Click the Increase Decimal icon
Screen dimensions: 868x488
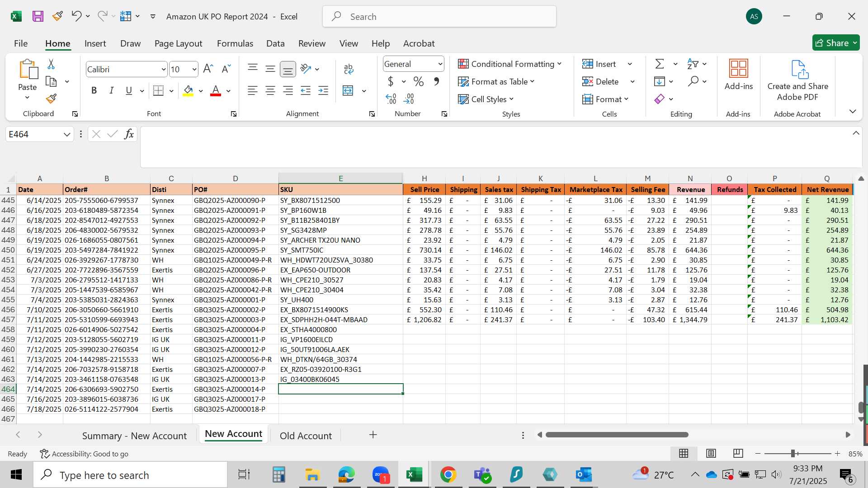pyautogui.click(x=391, y=99)
